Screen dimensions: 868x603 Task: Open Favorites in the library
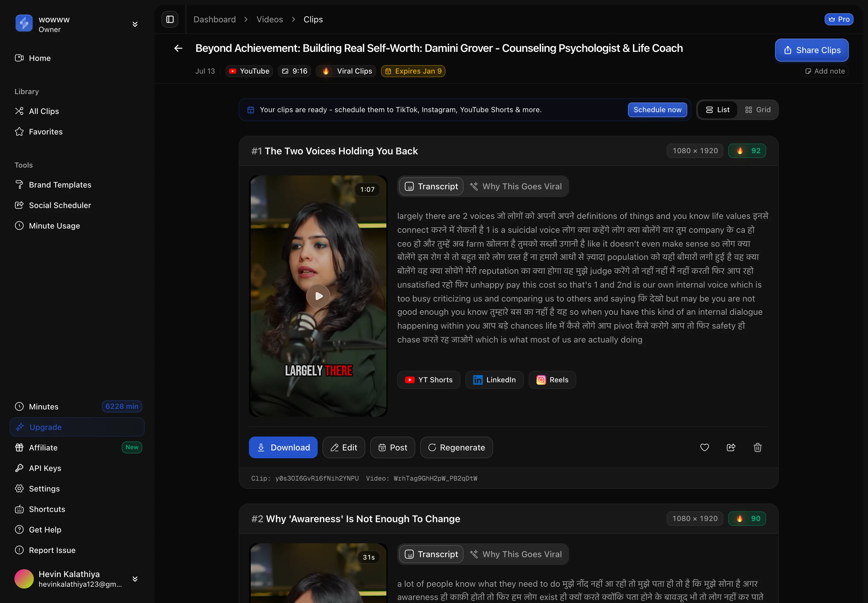tap(77, 131)
